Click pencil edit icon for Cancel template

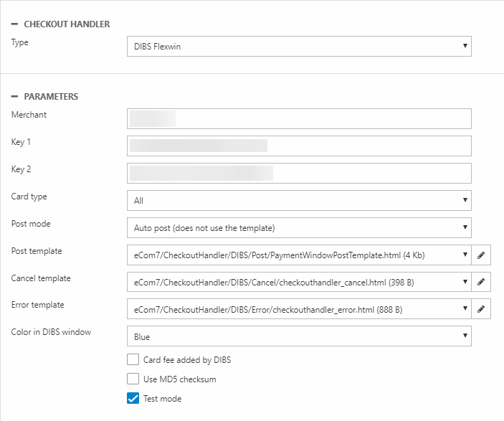coord(482,283)
